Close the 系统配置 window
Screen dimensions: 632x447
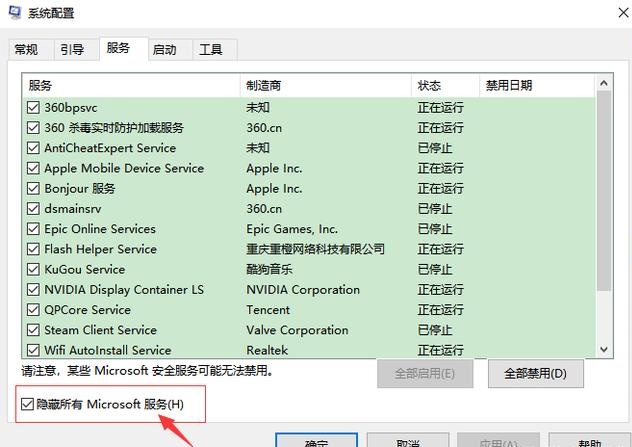point(623,12)
